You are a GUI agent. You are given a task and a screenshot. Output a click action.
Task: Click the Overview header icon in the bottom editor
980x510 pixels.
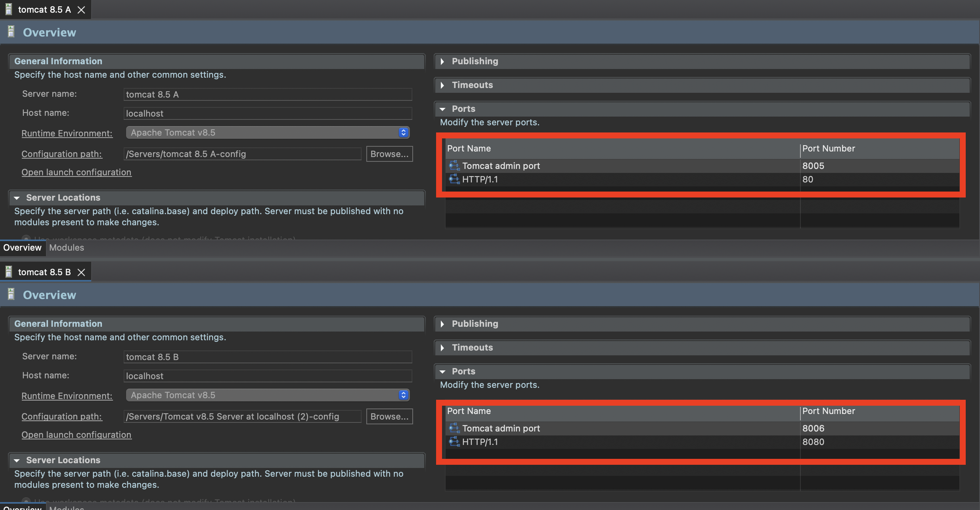11,295
